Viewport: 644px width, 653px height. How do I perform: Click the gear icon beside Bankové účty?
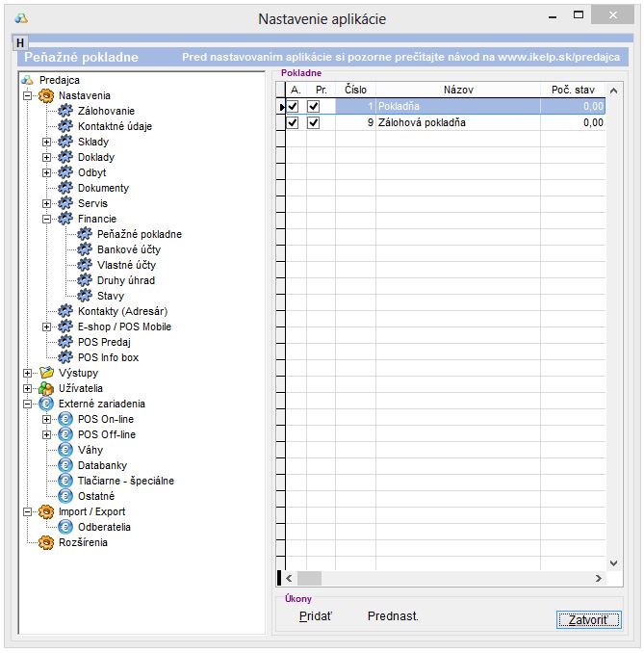85,249
